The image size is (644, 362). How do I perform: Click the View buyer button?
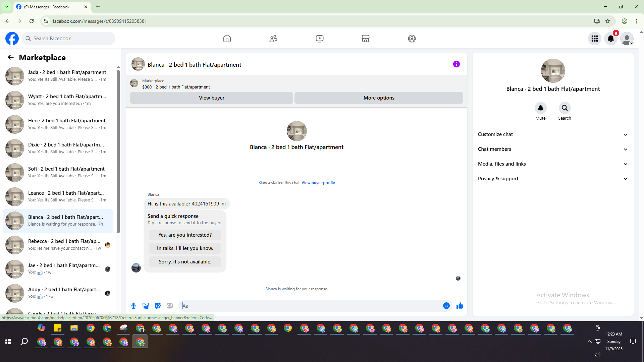(x=211, y=98)
